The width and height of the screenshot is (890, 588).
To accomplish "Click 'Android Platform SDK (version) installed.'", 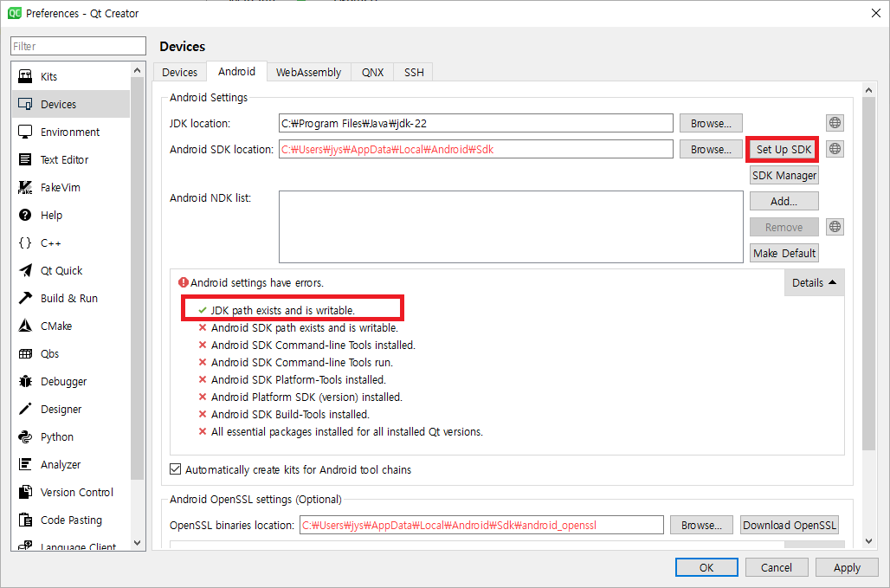I will [306, 397].
